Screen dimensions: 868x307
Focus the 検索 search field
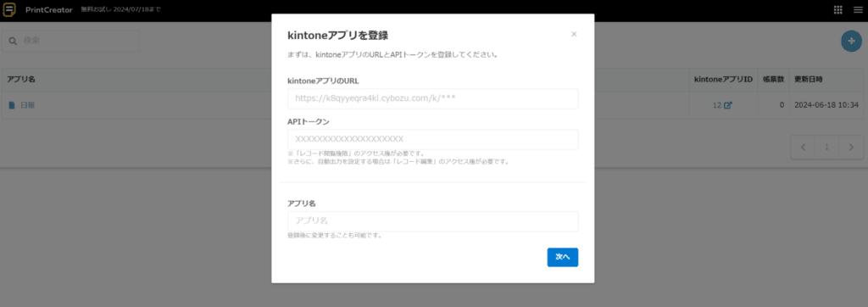point(71,41)
